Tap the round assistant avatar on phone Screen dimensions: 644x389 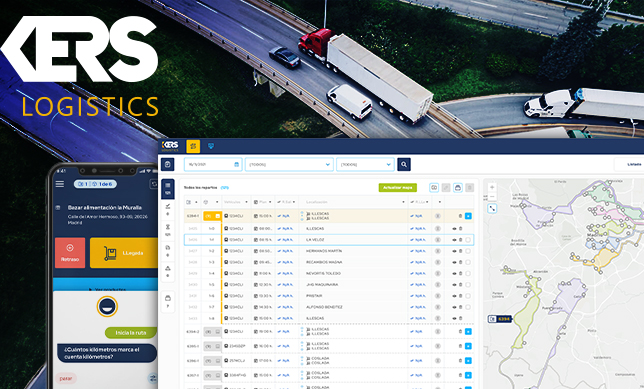(107, 306)
